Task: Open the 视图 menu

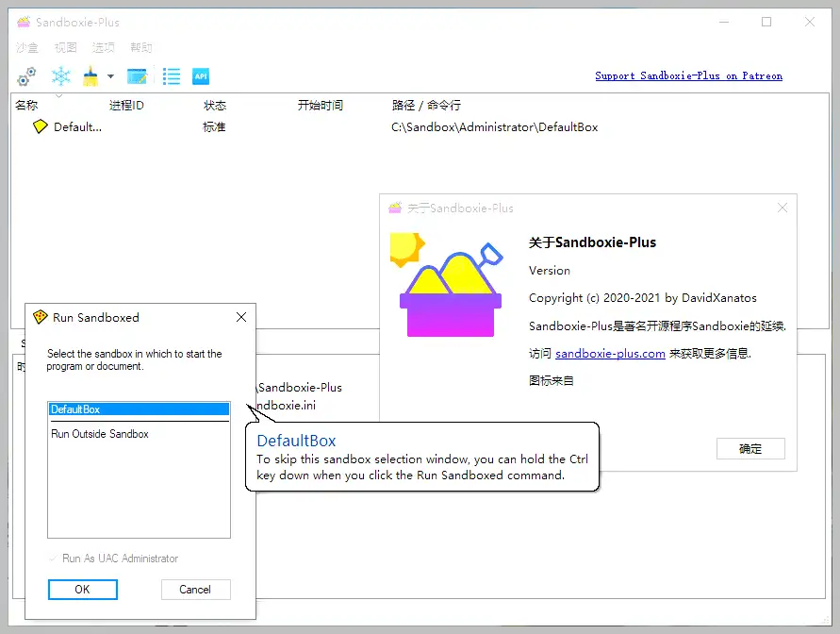Action: point(65,47)
